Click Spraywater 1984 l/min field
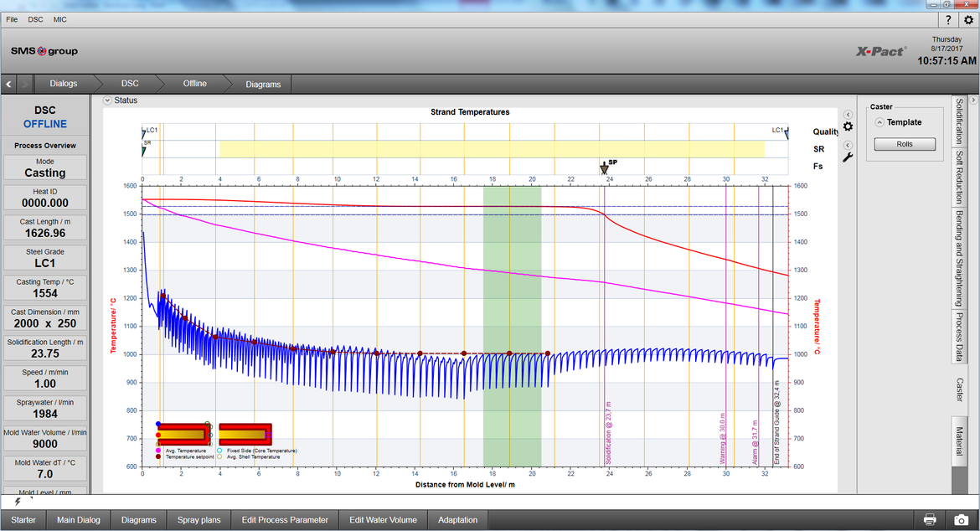Image resolution: width=980 pixels, height=531 pixels. click(x=45, y=409)
